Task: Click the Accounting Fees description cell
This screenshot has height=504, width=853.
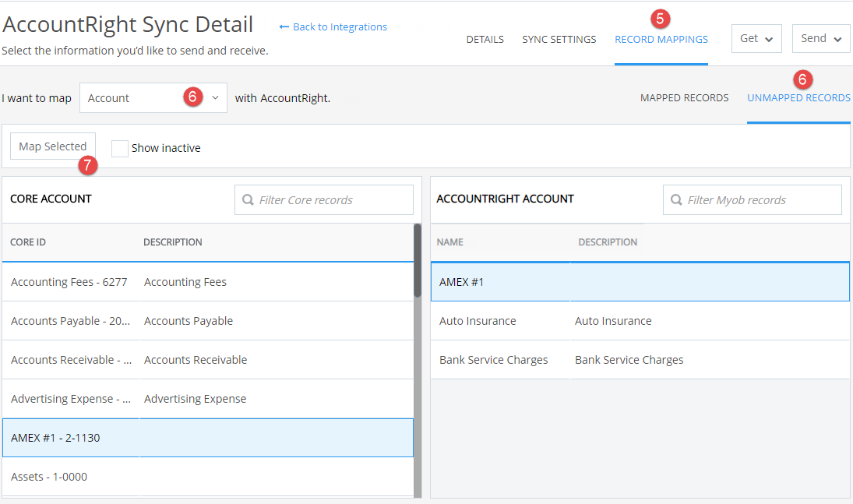Action: (185, 282)
